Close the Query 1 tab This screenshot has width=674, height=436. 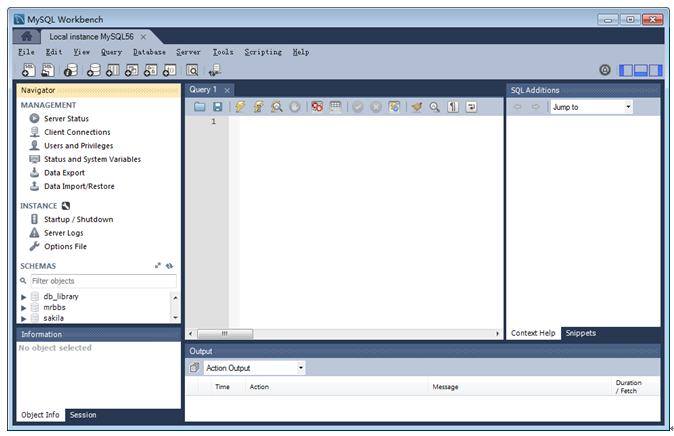click(x=227, y=90)
